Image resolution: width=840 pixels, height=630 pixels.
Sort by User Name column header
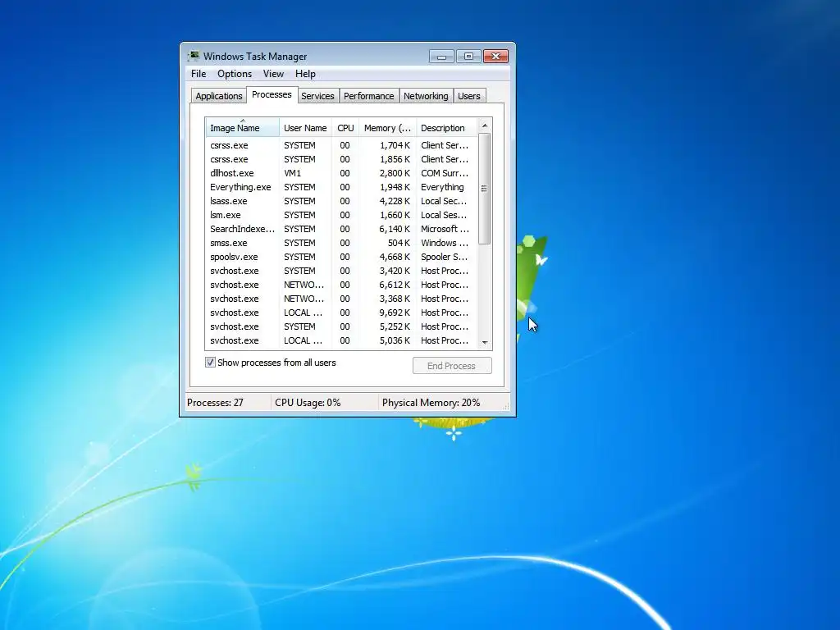305,128
